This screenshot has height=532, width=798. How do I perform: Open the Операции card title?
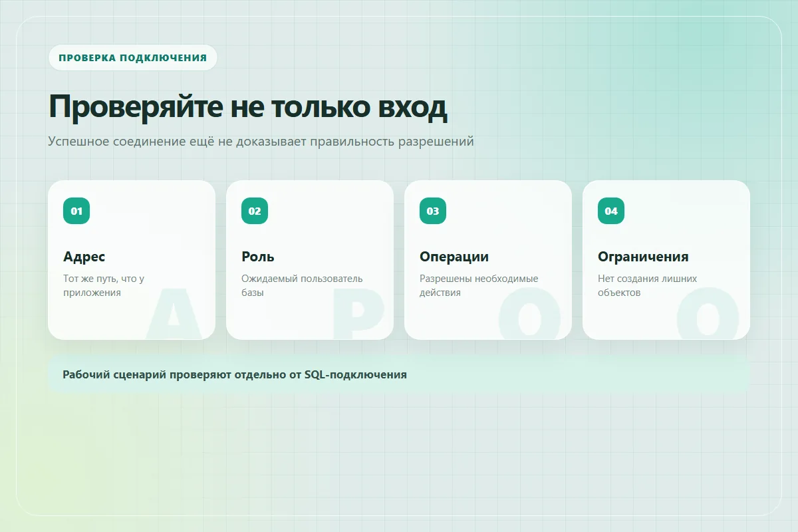[454, 257]
